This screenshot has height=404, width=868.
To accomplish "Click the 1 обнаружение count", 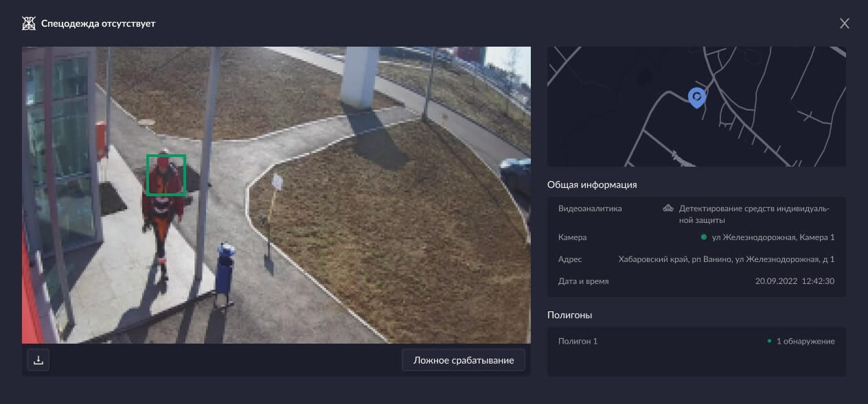I will click(x=806, y=341).
